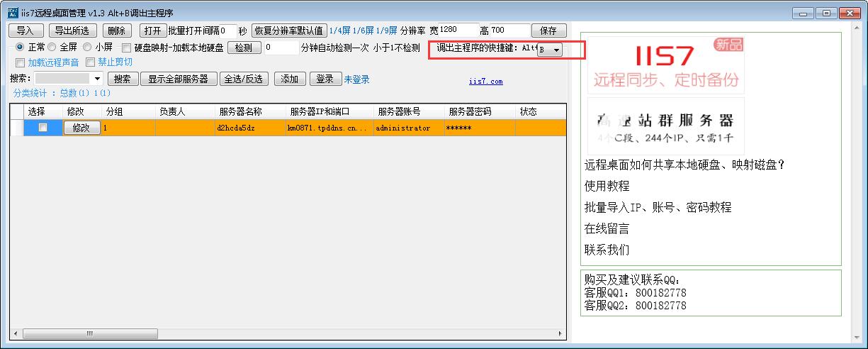868x349 pixels.
Task: Click 修改 for the first server row
Action: coord(81,128)
